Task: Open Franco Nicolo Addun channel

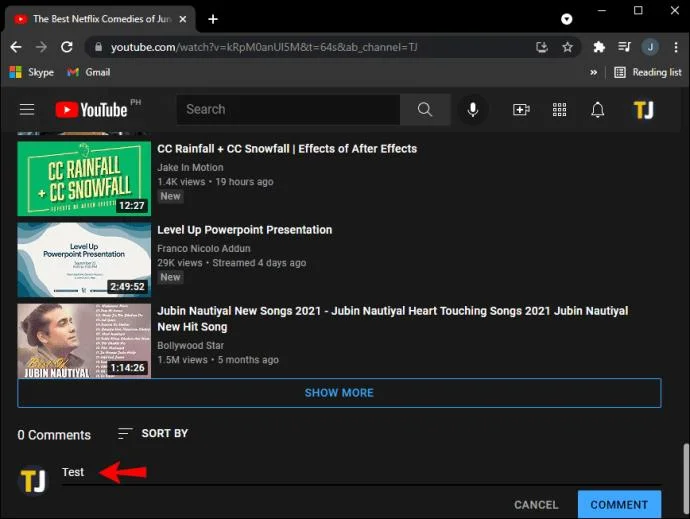Action: [x=204, y=248]
